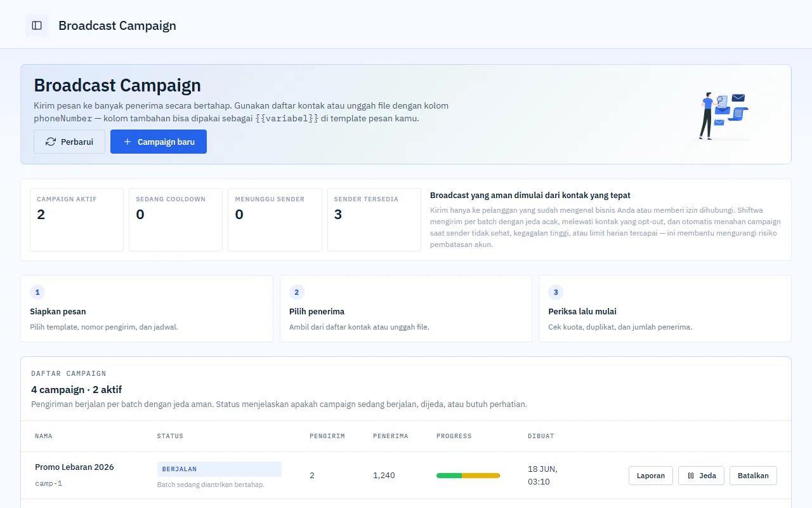The image size is (812, 508).
Task: Click the step 3 number badge
Action: click(556, 292)
